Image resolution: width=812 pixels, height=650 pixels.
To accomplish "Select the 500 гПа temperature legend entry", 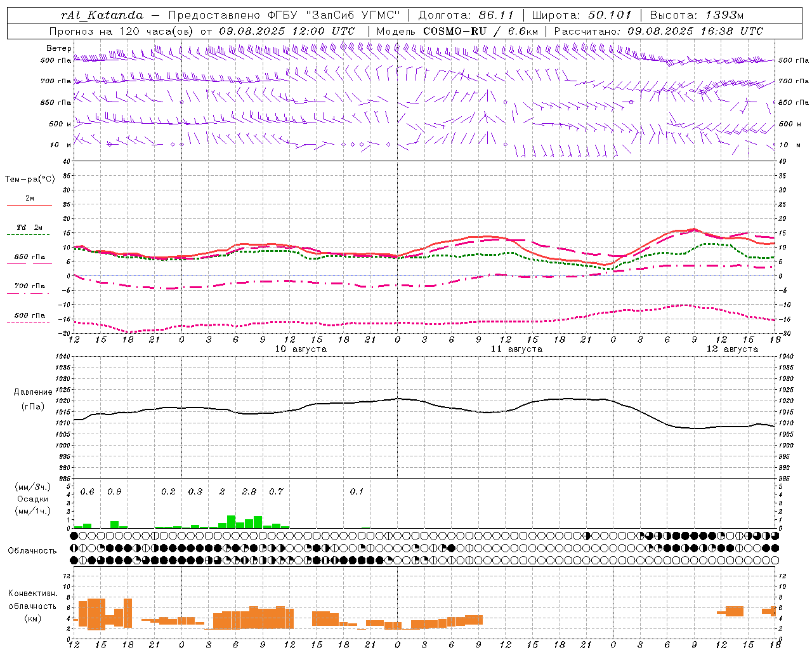I will coord(30,315).
